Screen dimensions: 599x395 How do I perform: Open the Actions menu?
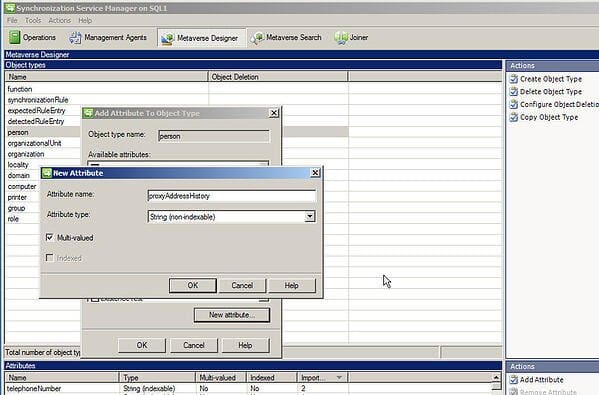point(60,20)
